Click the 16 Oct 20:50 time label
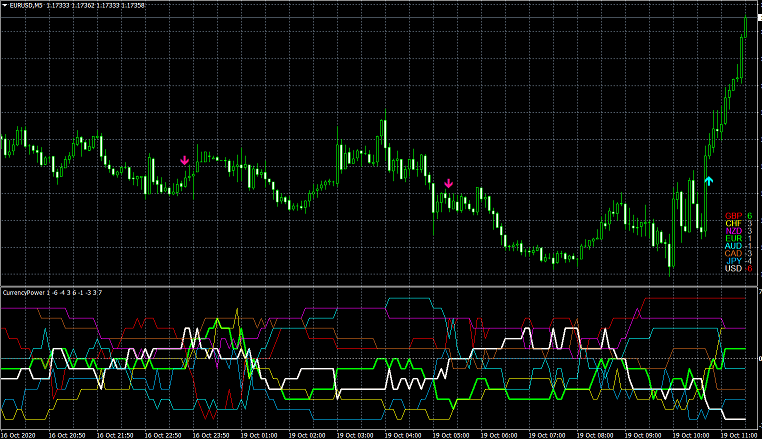762x439 pixels. point(67,435)
